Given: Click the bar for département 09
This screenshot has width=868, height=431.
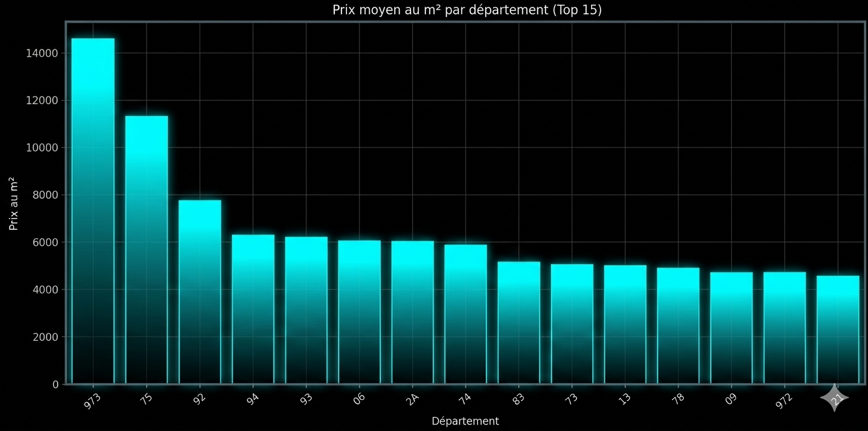Looking at the screenshot, I should (732, 328).
